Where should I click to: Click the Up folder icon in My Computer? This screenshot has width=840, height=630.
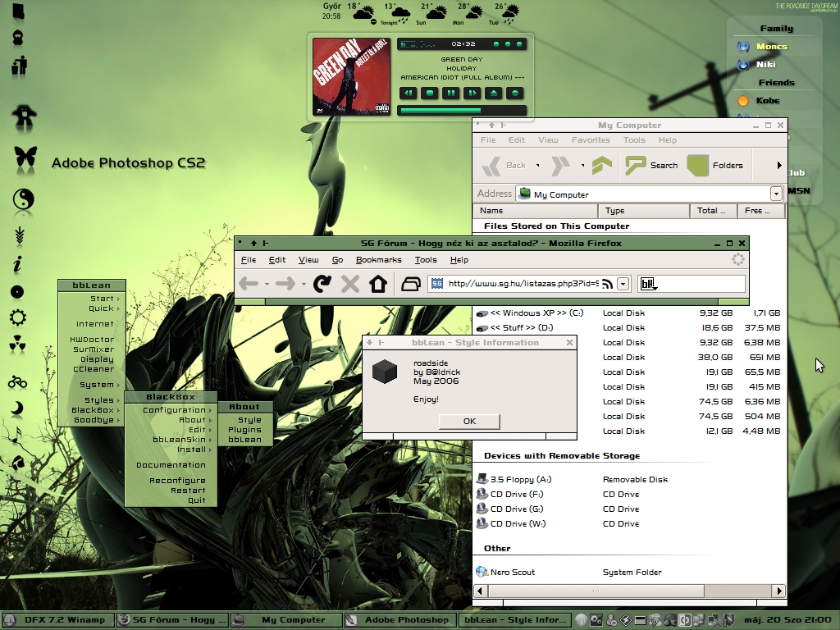602,165
